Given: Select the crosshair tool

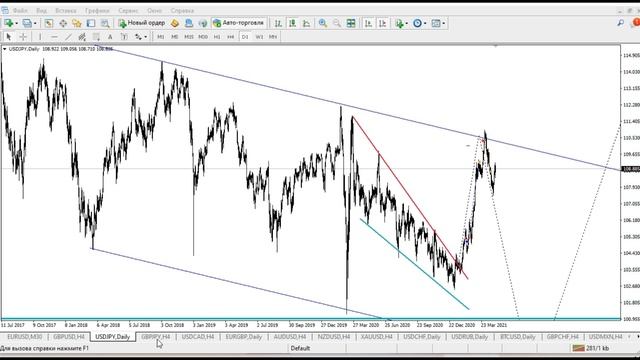Looking at the screenshot, I should click(x=23, y=37).
